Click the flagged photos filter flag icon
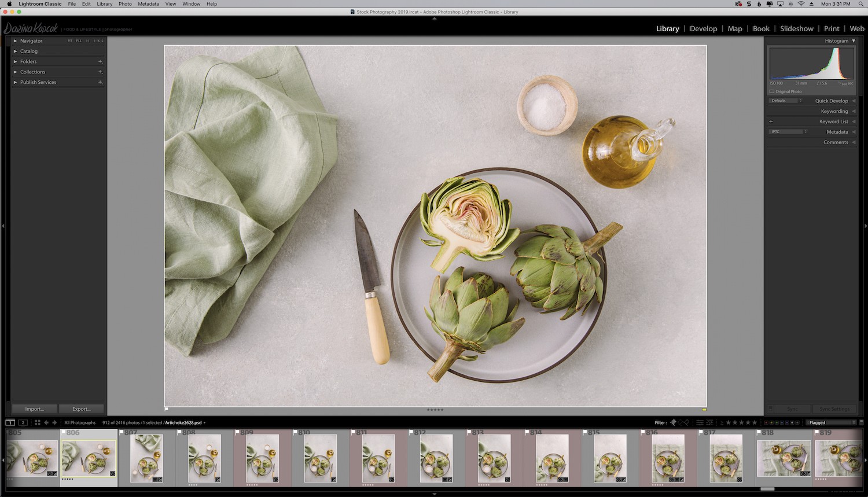 pos(673,422)
